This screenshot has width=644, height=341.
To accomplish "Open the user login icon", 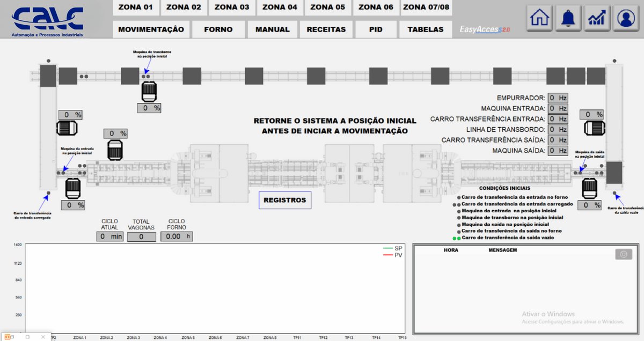I will 625,19.
